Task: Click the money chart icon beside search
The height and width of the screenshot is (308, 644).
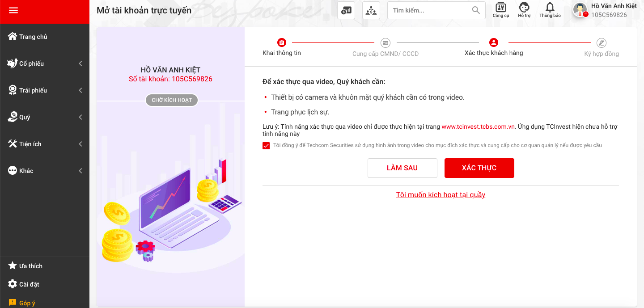Action: [x=346, y=10]
